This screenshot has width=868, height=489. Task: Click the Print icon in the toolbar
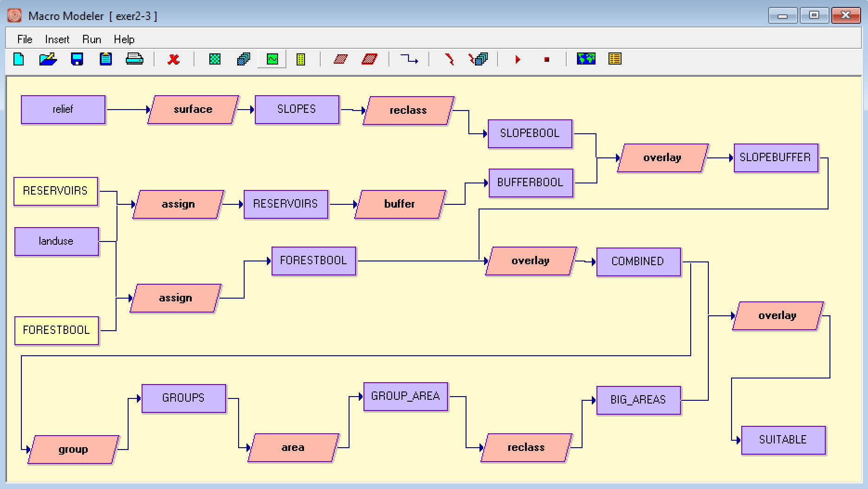135,59
